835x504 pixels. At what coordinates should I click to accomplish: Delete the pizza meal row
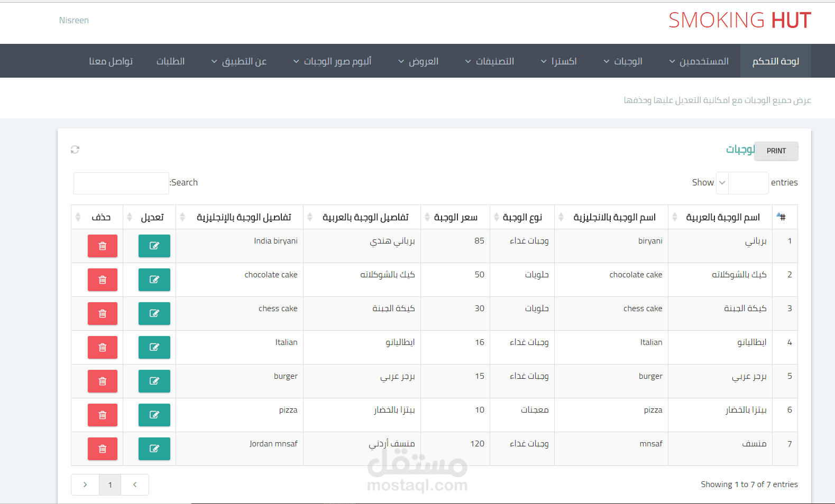[x=103, y=415]
